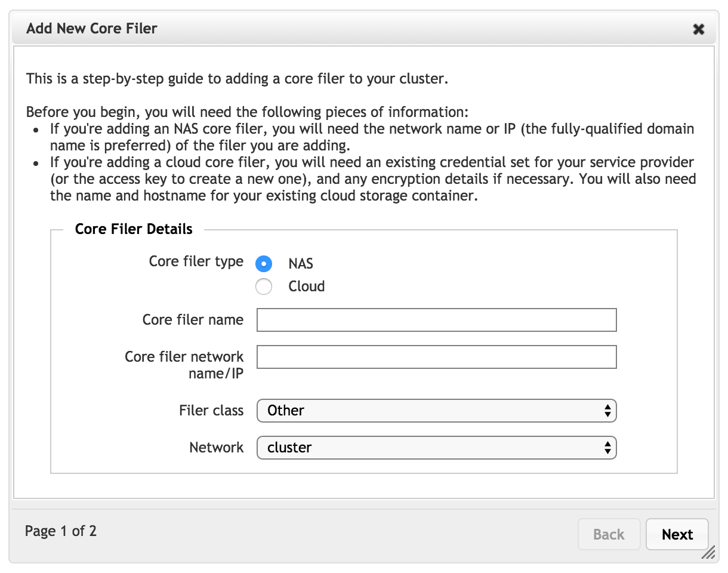Close the Add New Core Filer dialog
Viewport: 728px width, 573px height.
click(x=699, y=29)
